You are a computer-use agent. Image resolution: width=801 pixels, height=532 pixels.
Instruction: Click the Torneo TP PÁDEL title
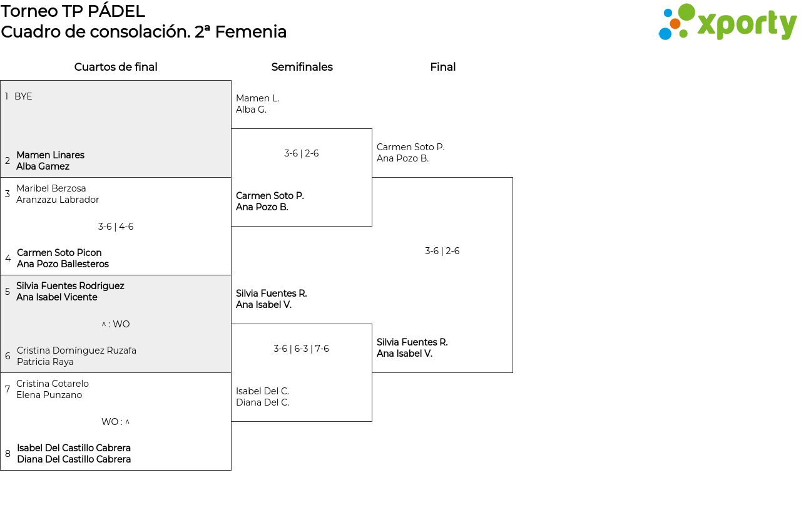coord(73,11)
